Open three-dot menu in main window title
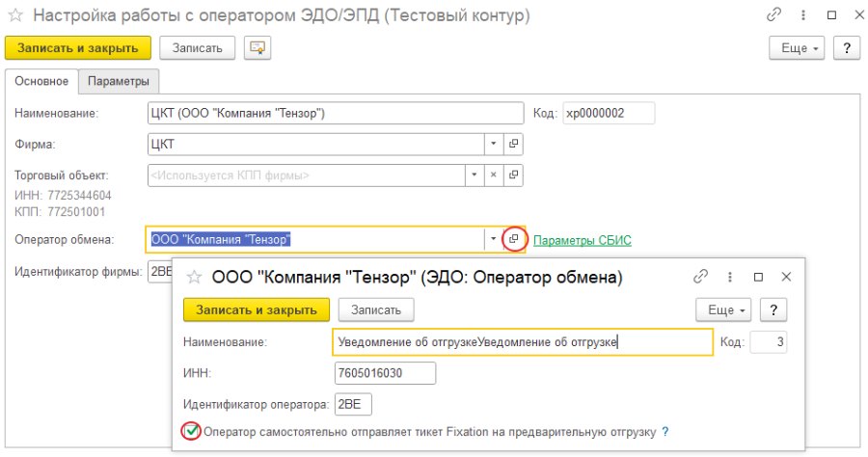Image resolution: width=868 pixels, height=457 pixels. point(802,14)
